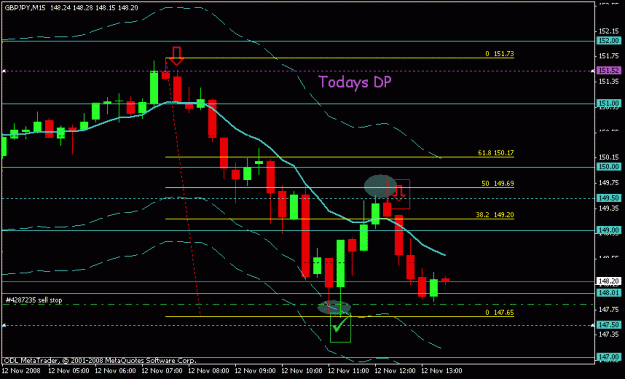This screenshot has width=625, height=379.
Task: Click the Fibonacci label '38.2 149.20'
Action: 495,215
